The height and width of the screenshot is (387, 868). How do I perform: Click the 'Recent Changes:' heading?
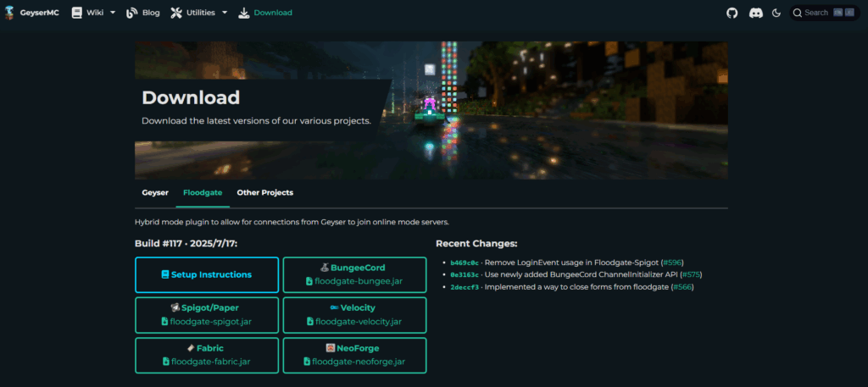(476, 244)
